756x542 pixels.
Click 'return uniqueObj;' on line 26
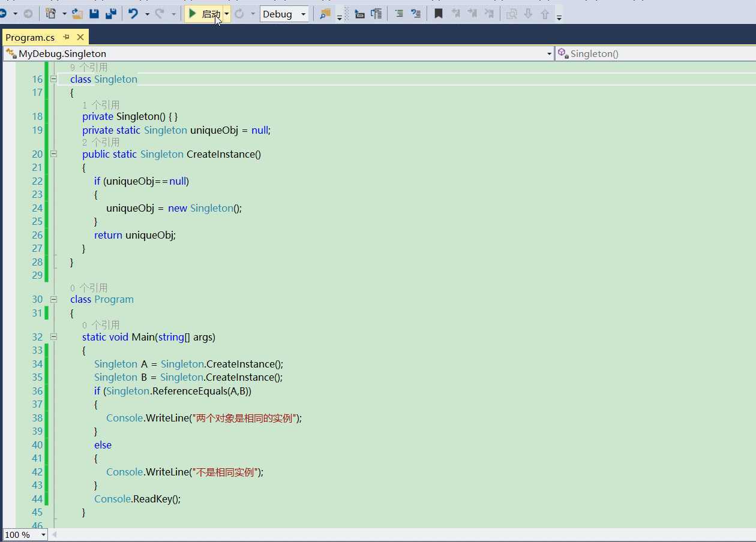[135, 235]
